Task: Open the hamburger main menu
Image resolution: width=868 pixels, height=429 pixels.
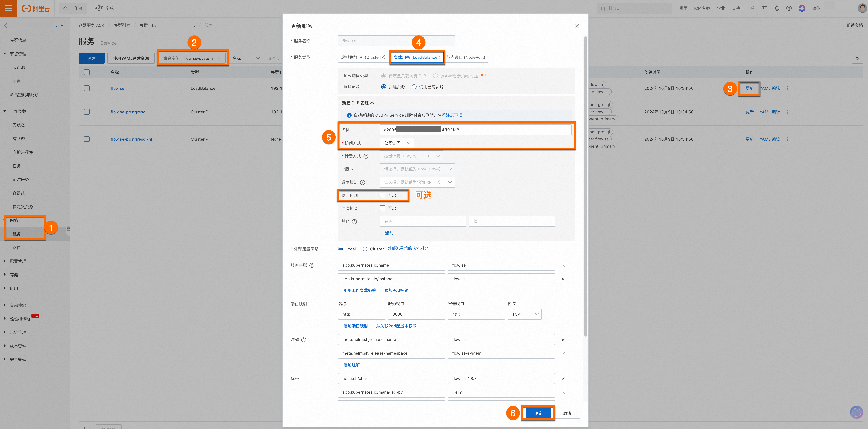Action: (8, 8)
